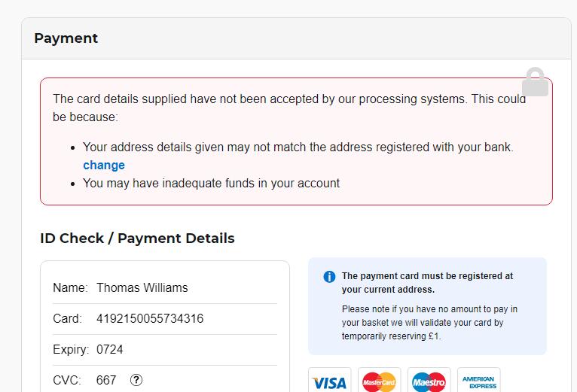The image size is (577, 392).
Task: Click the bold payment card registration notice
Action: pyautogui.click(x=427, y=282)
